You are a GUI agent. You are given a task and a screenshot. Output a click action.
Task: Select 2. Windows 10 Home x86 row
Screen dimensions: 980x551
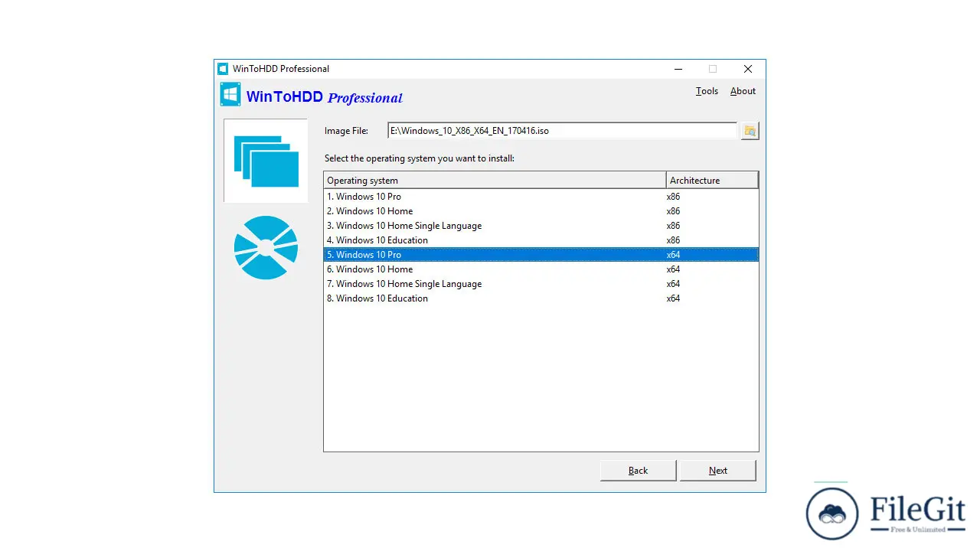pos(541,211)
